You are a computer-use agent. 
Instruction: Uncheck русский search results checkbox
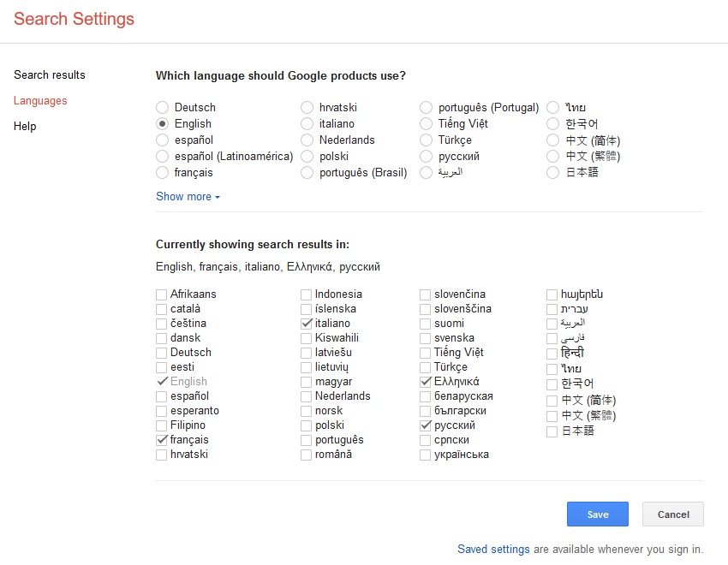pyautogui.click(x=425, y=425)
